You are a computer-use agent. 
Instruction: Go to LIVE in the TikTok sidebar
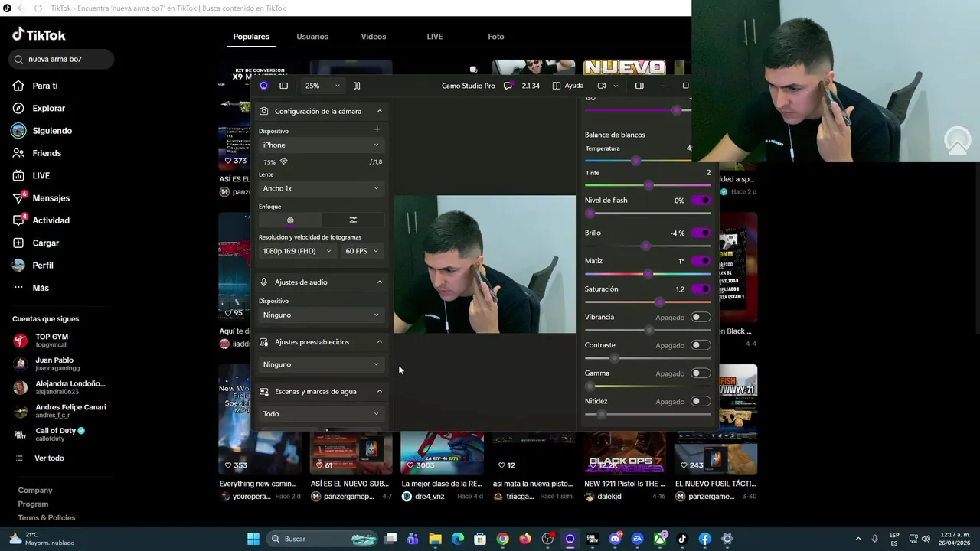click(x=41, y=176)
